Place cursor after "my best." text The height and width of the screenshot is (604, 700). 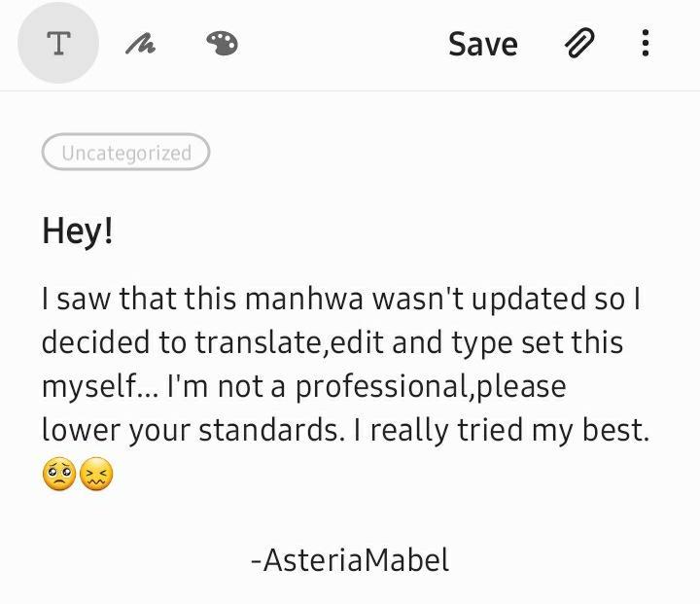(x=649, y=430)
